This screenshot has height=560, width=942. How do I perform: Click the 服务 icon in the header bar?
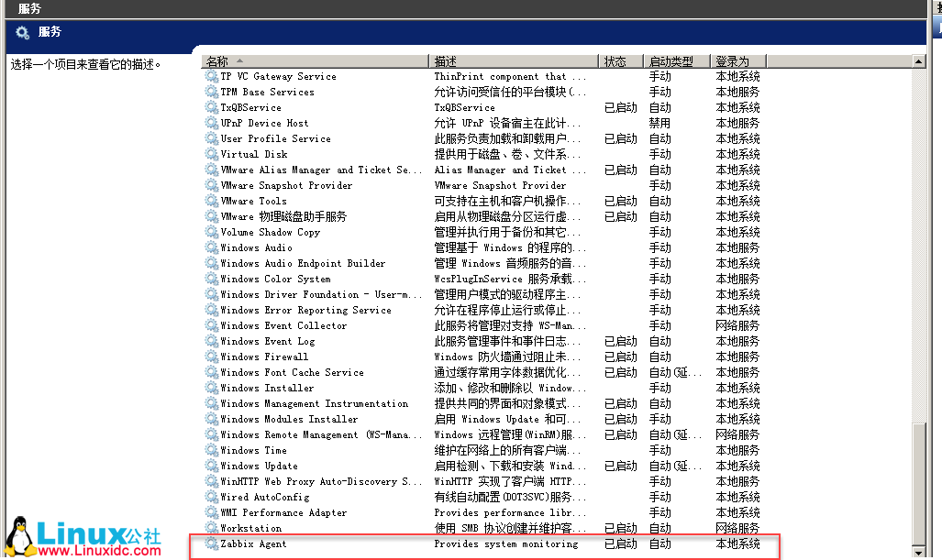22,31
